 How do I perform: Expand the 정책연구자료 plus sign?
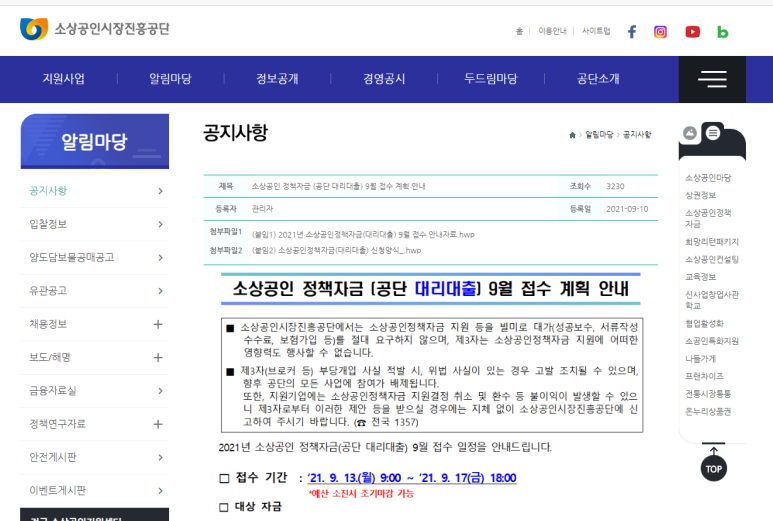(158, 424)
